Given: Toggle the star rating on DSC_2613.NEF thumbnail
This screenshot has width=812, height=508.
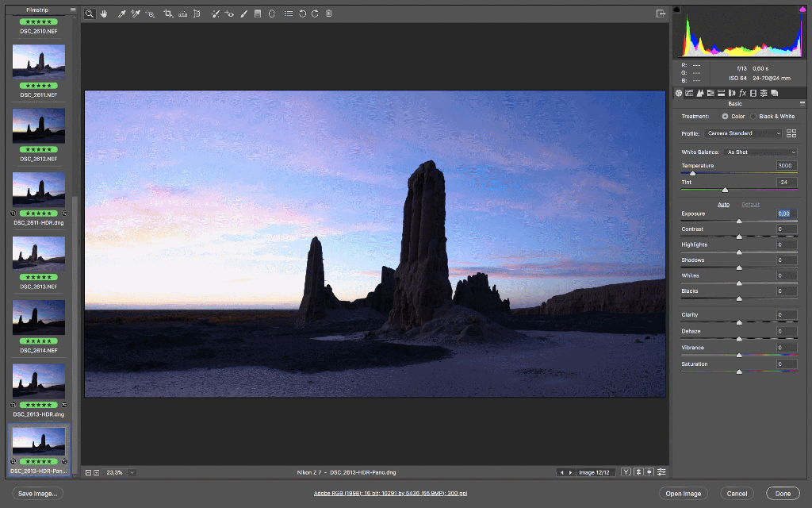Looking at the screenshot, I should (38, 276).
